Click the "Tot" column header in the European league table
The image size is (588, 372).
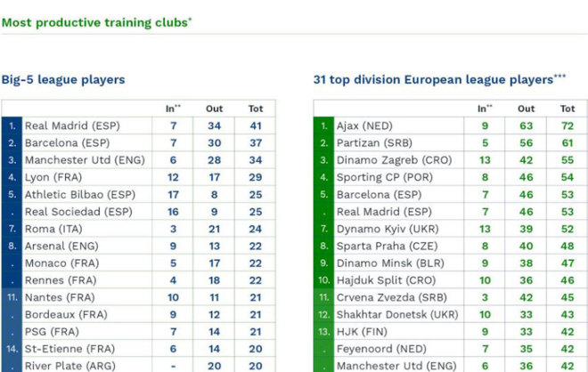[568, 109]
